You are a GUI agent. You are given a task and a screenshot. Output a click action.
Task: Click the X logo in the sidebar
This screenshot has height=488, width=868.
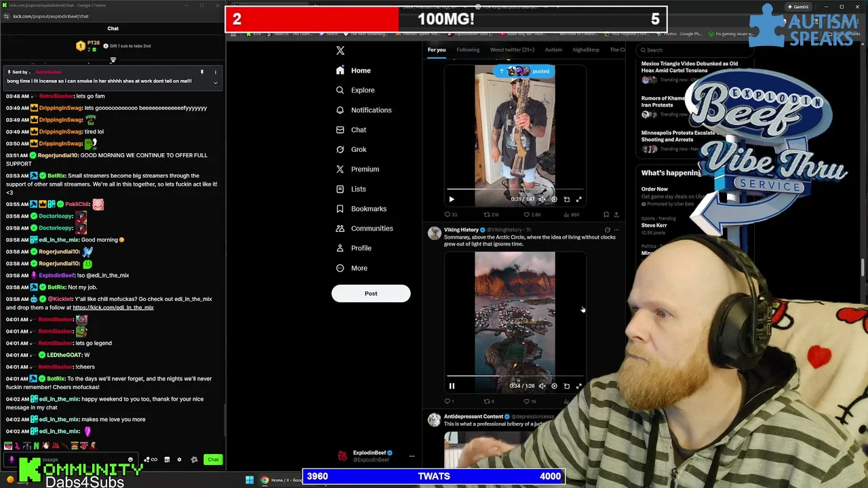click(340, 51)
